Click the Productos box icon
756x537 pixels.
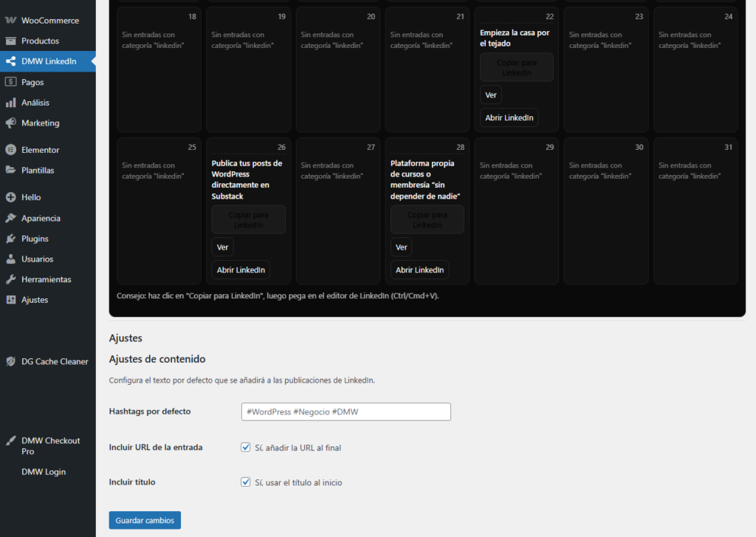[11, 41]
